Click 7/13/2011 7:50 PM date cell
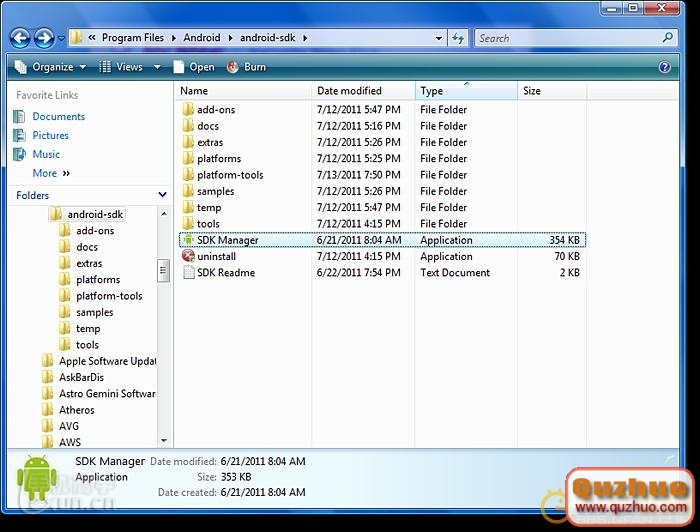 point(358,175)
